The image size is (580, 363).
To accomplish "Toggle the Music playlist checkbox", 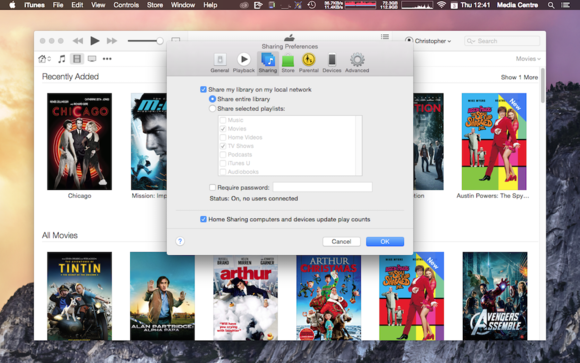I will [x=223, y=120].
